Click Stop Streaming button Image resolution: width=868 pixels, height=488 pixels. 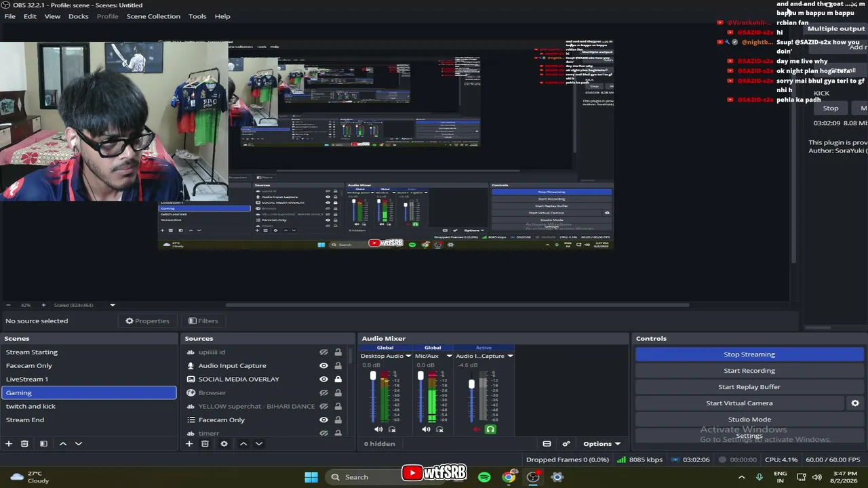[x=749, y=354]
